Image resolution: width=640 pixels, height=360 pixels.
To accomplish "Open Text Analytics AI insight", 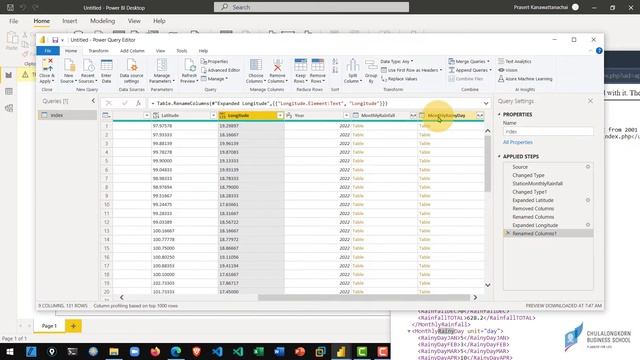I will tap(515, 61).
